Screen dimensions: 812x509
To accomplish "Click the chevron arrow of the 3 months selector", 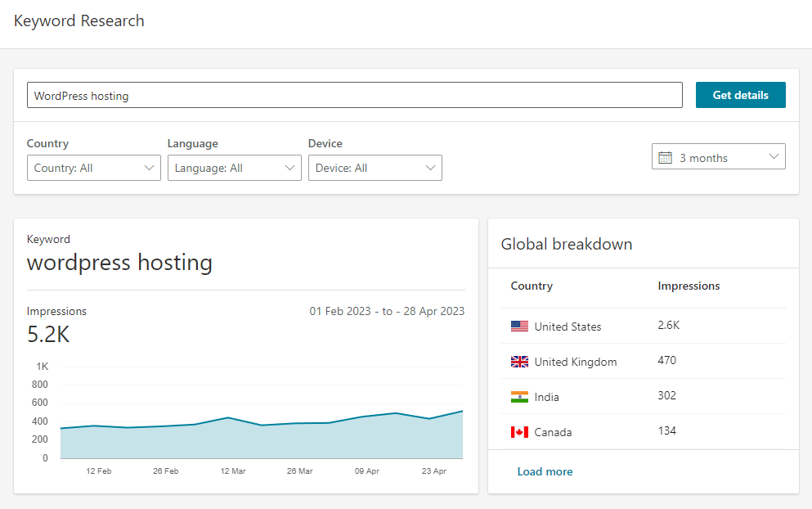I will (774, 156).
